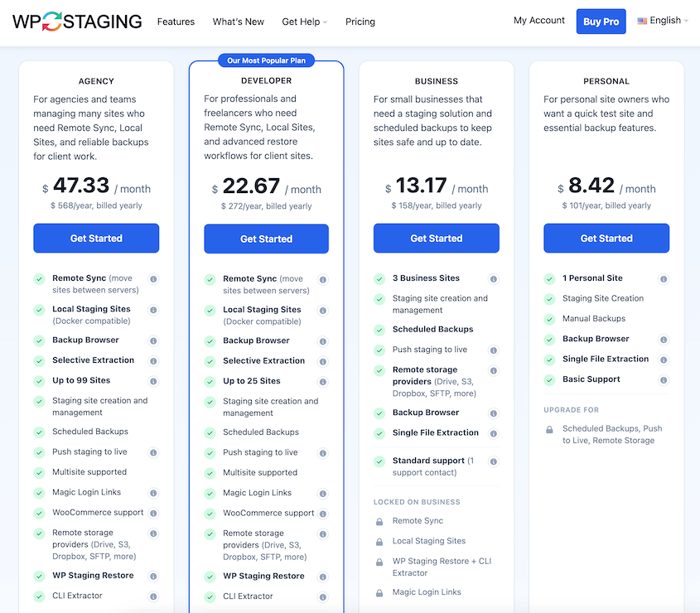Click info icon for Personal Backup Browser
Viewport: 700px width, 613px height.
pos(664,340)
